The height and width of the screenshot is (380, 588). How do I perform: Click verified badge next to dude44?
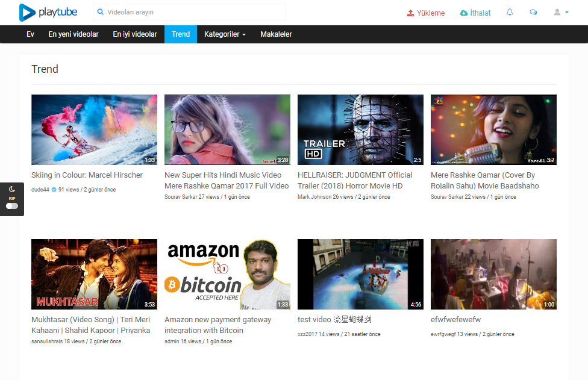[x=54, y=190]
